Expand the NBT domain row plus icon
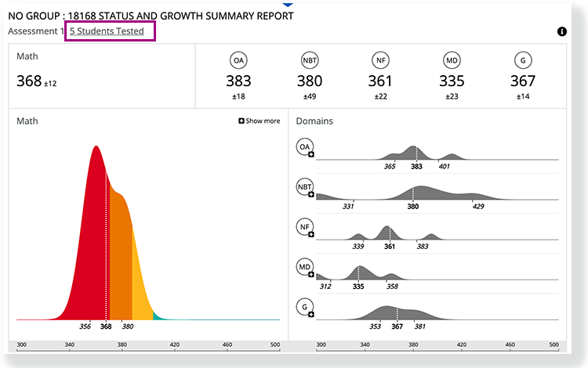Image resolution: width=588 pixels, height=368 pixels. coord(311,195)
